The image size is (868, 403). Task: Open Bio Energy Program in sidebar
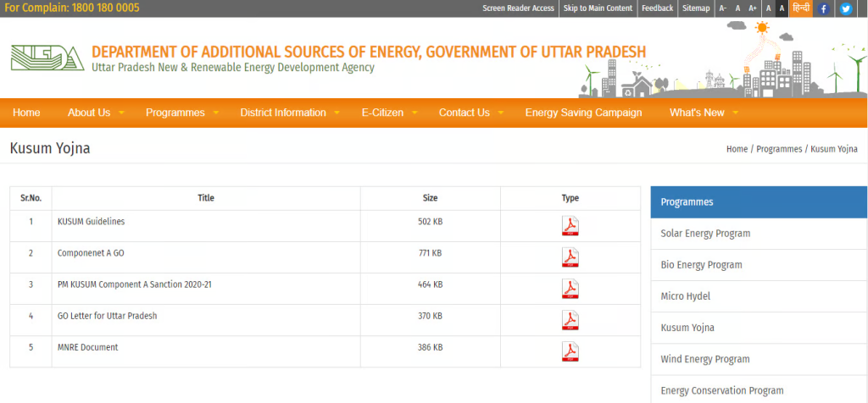(x=759, y=265)
